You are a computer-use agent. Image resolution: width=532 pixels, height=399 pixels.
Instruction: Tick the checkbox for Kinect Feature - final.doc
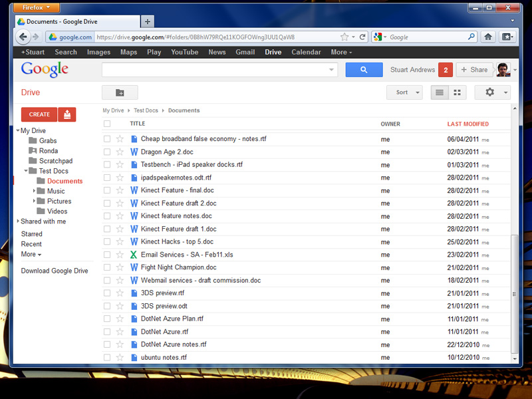click(107, 190)
